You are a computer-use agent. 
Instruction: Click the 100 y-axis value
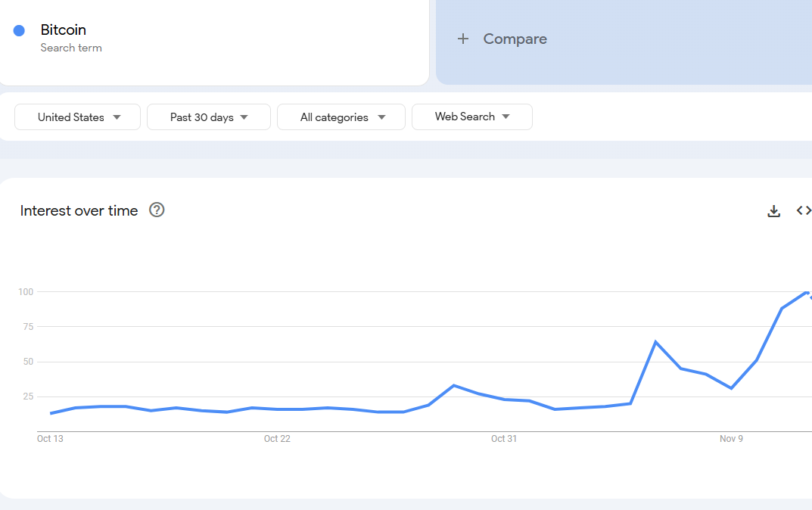26,292
